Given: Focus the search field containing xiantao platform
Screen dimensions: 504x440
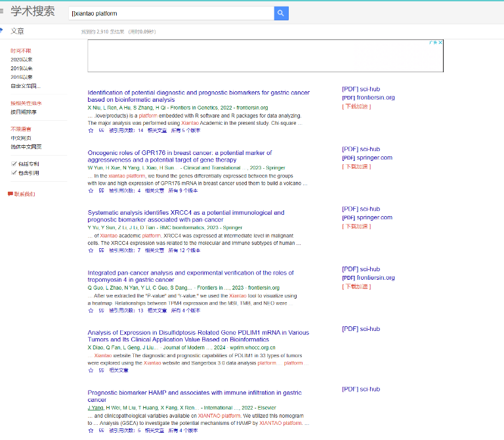Looking at the screenshot, I should [x=171, y=14].
